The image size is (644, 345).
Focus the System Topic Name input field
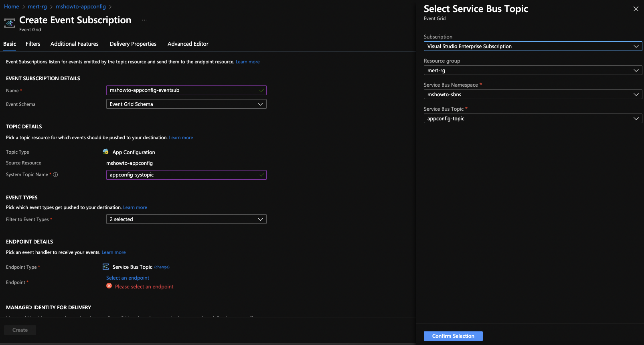point(186,175)
